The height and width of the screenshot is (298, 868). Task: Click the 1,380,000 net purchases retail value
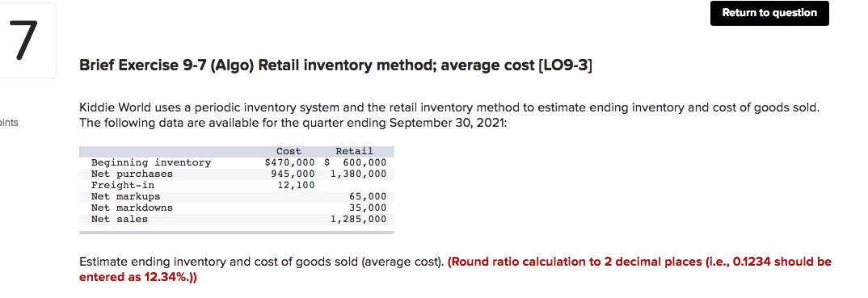coord(358,174)
